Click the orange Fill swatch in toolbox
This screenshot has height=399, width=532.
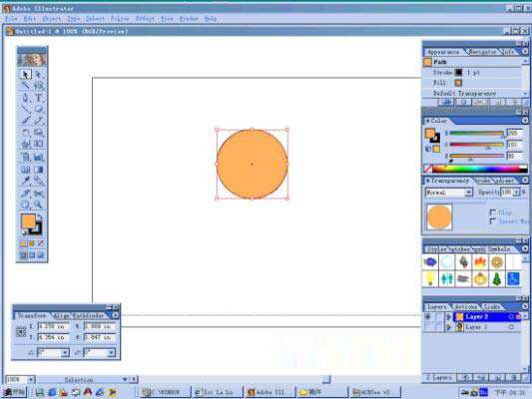[28, 221]
